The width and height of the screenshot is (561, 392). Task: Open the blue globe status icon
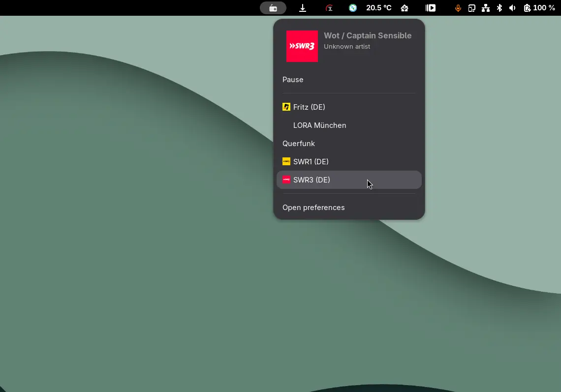pyautogui.click(x=352, y=7)
